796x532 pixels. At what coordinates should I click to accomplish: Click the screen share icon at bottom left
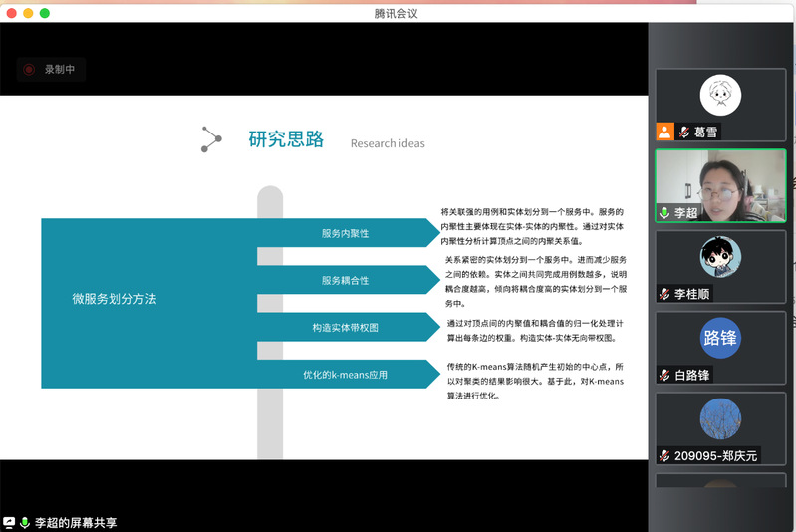pos(9,522)
